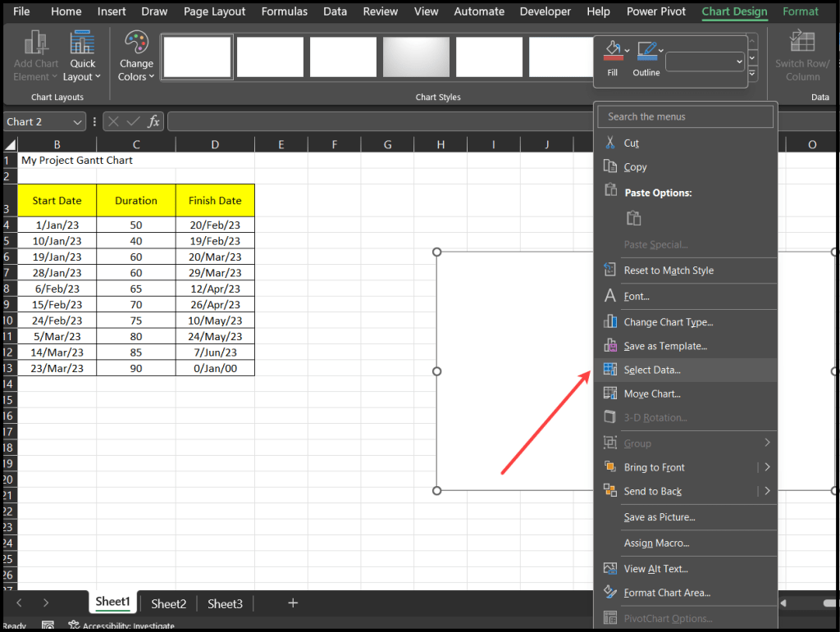Click the previous sheet navigation arrow
840x632 pixels.
click(x=20, y=603)
